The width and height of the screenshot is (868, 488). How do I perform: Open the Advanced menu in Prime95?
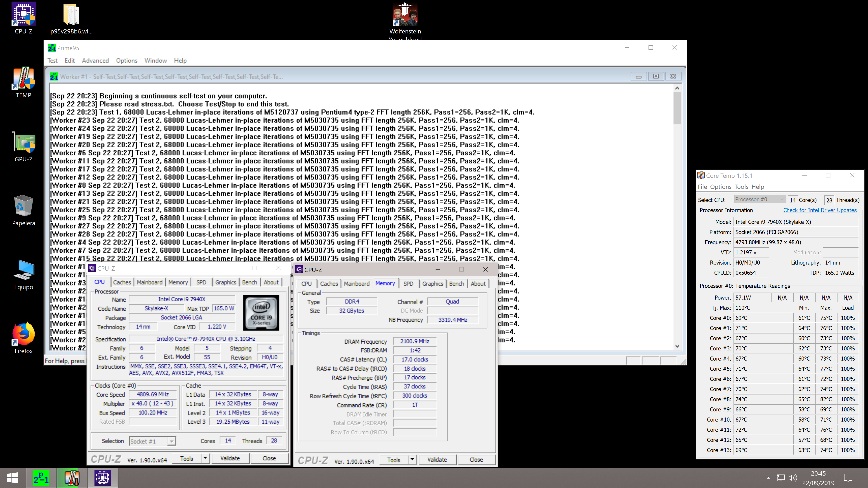click(95, 61)
